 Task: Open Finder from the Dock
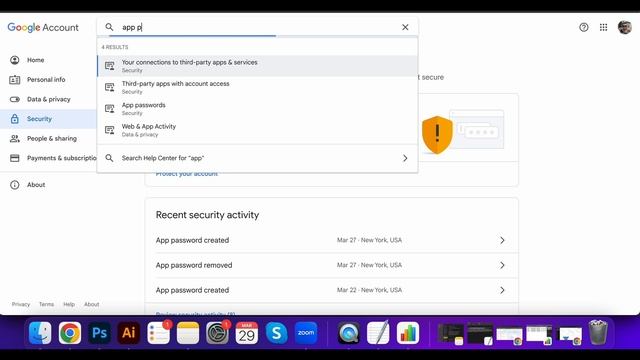click(x=40, y=333)
